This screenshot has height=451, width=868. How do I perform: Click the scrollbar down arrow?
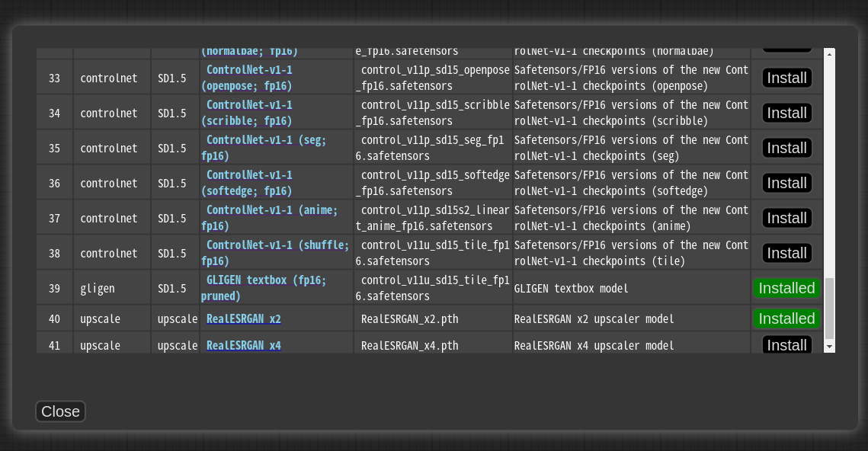(829, 347)
